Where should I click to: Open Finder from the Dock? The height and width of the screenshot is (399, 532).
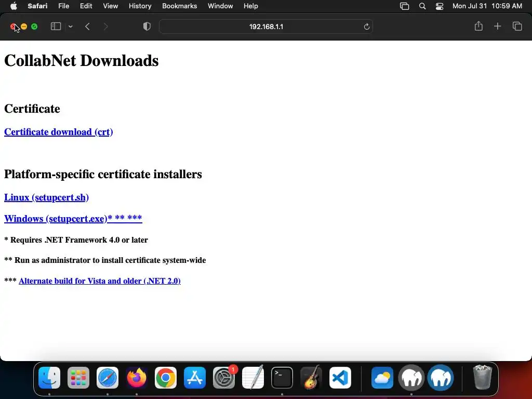point(49,378)
